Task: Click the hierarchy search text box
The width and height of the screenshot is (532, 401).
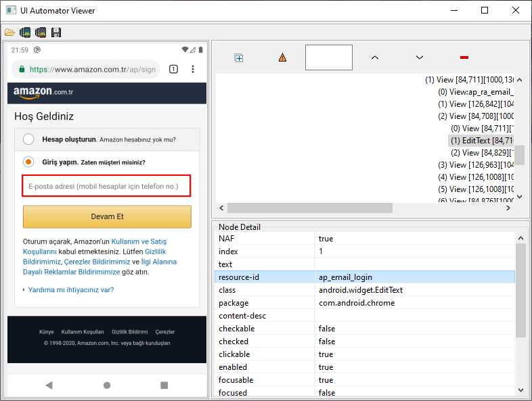Action: click(x=329, y=57)
